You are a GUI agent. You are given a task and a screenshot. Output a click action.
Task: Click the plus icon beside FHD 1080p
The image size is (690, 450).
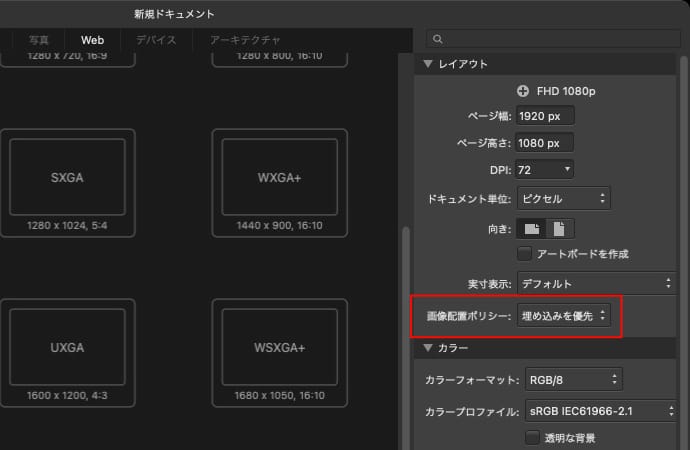(523, 91)
